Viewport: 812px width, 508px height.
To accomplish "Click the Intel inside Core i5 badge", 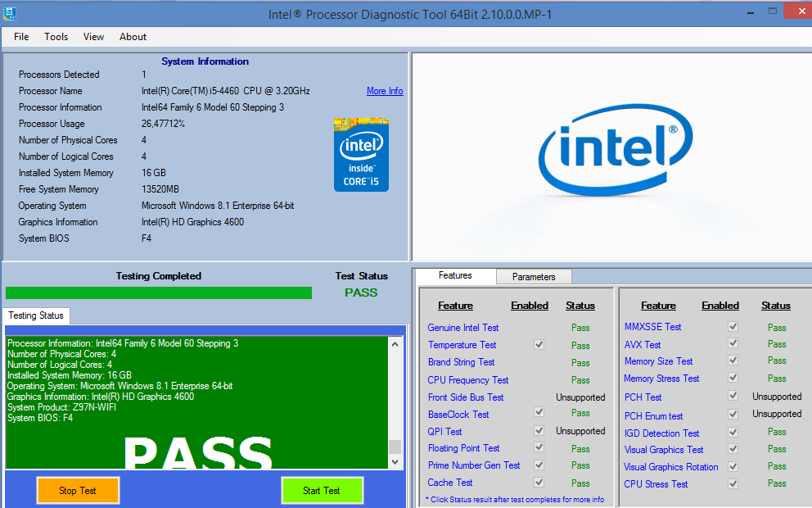I will click(361, 155).
